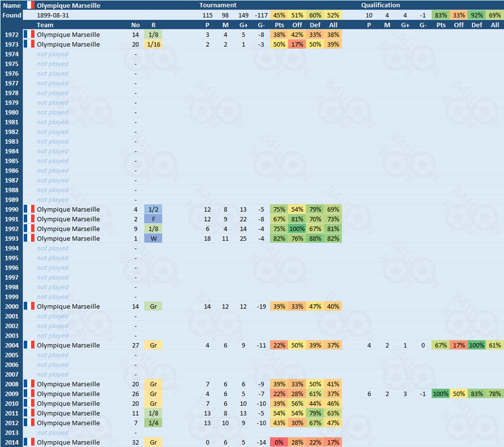Screen dimensions: 504x447
Task: Click the 1/2 round badge for 1990
Action: [x=153, y=209]
